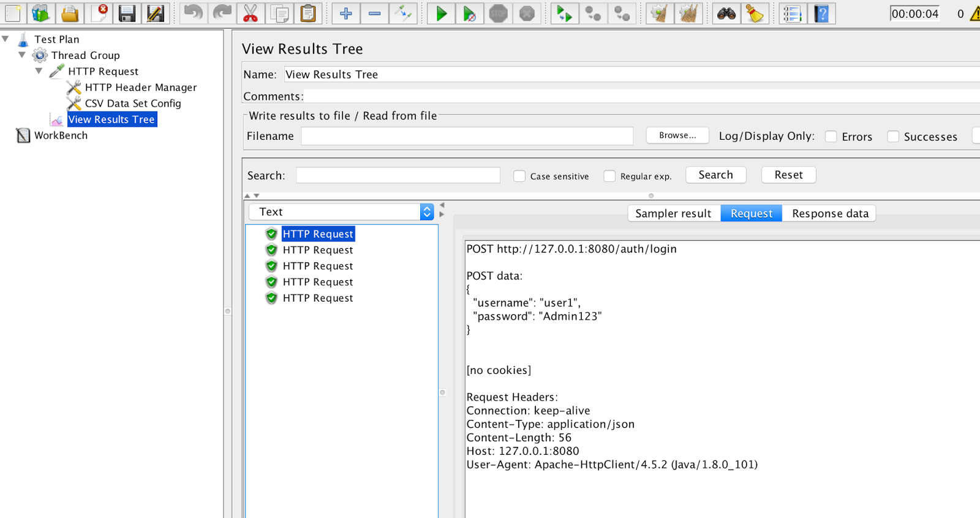The width and height of the screenshot is (980, 518).
Task: Open the Text renderer dropdown
Action: 341,211
